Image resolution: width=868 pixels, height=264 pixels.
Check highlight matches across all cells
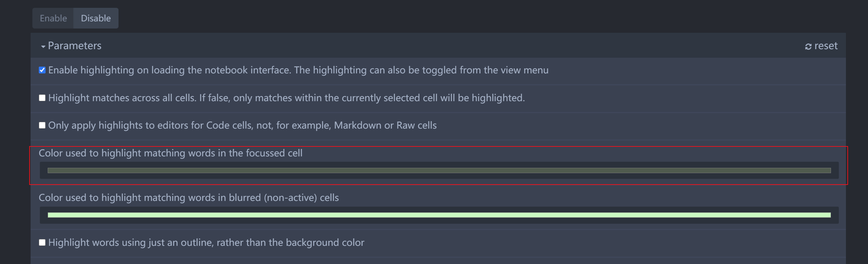tap(42, 98)
